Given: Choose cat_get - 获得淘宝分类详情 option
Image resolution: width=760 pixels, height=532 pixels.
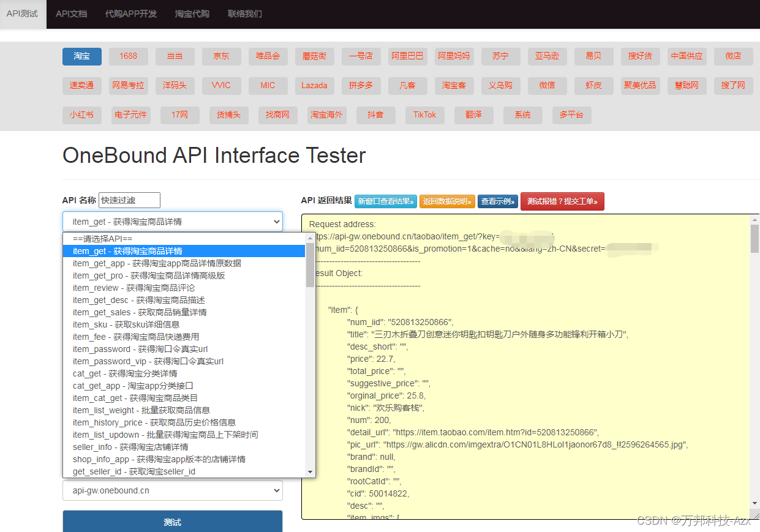Looking at the screenshot, I should (184, 373).
